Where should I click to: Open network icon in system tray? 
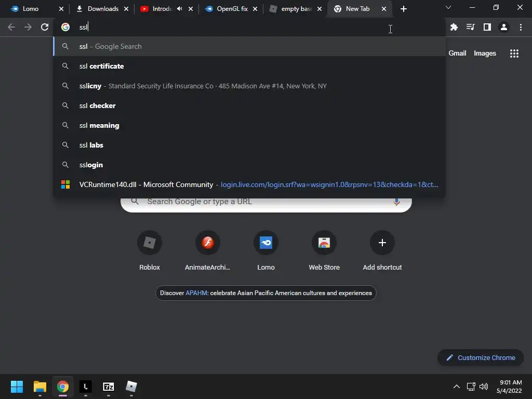pyautogui.click(x=471, y=387)
